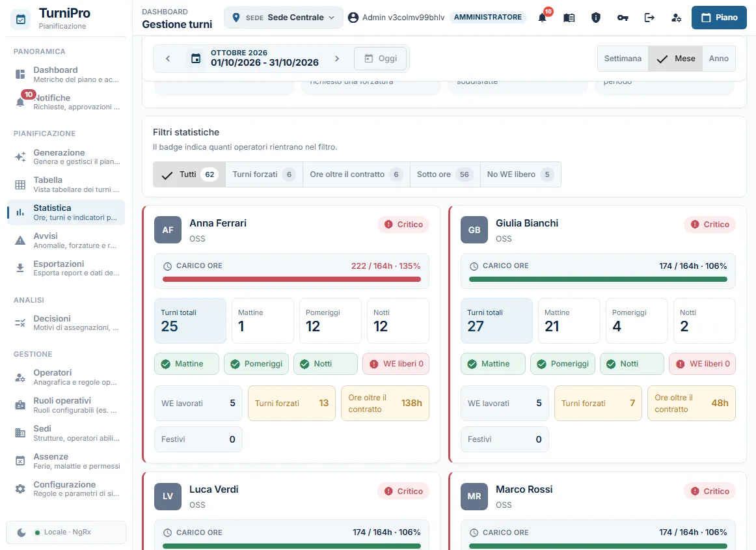756x550 pixels.
Task: Click the key icon in header
Action: tap(623, 18)
